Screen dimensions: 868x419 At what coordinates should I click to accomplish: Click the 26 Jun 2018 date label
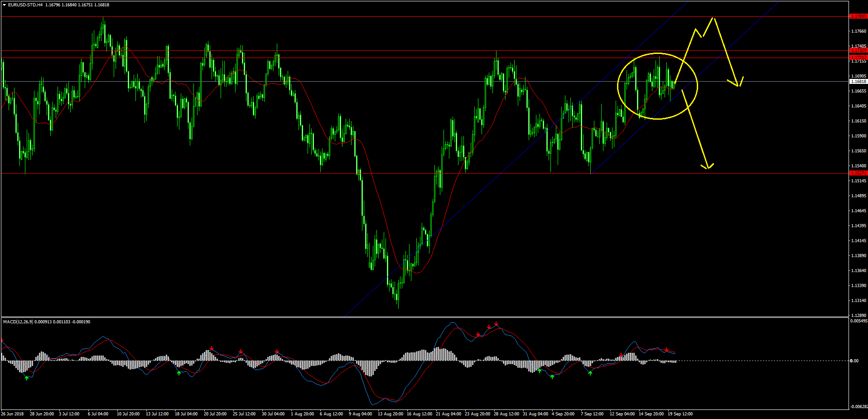13,414
